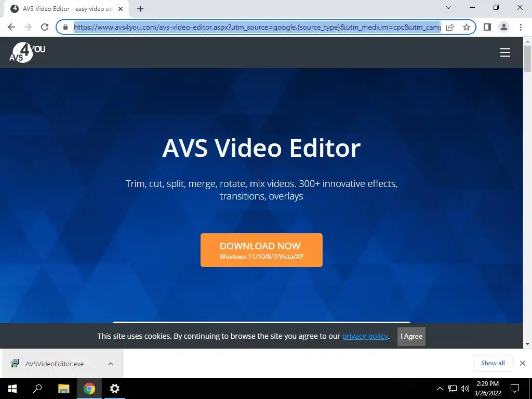
Task: Reload the current page
Action: (x=45, y=27)
